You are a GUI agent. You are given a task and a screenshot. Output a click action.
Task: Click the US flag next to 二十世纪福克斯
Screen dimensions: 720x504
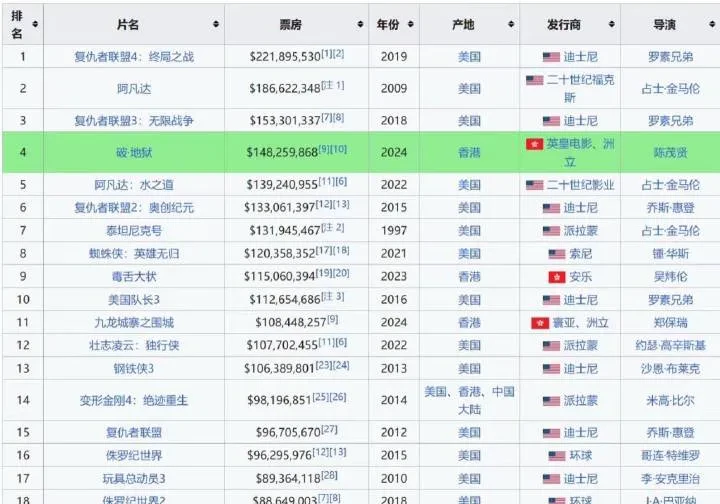point(534,80)
